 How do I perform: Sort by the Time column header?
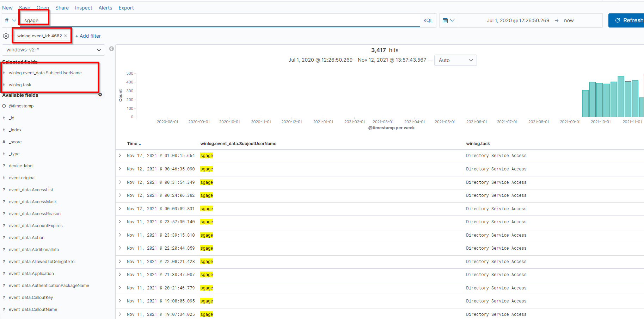pyautogui.click(x=134, y=144)
